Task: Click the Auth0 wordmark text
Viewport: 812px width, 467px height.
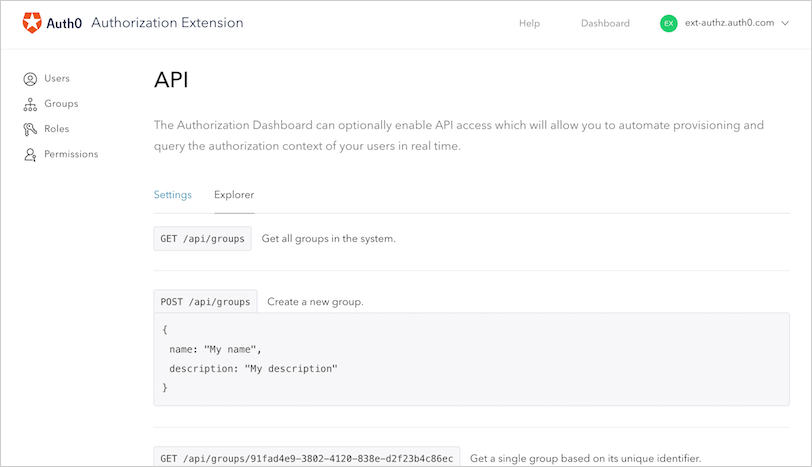Action: click(x=64, y=23)
